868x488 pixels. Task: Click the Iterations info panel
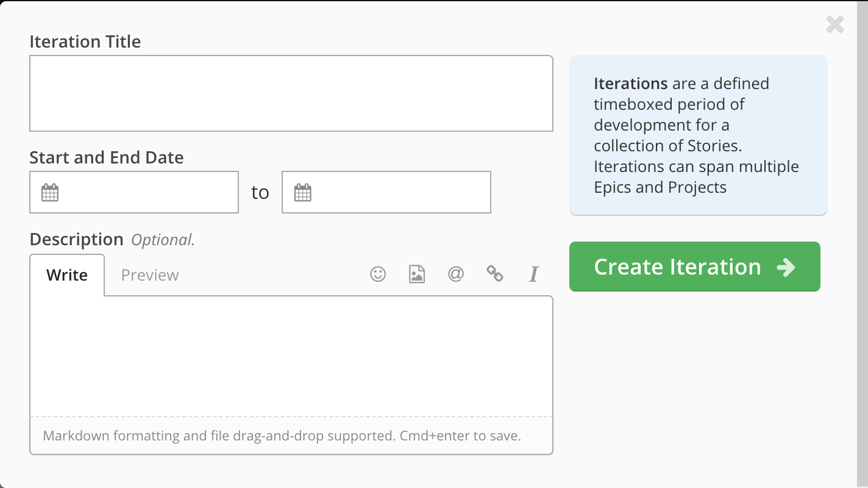[x=699, y=135]
